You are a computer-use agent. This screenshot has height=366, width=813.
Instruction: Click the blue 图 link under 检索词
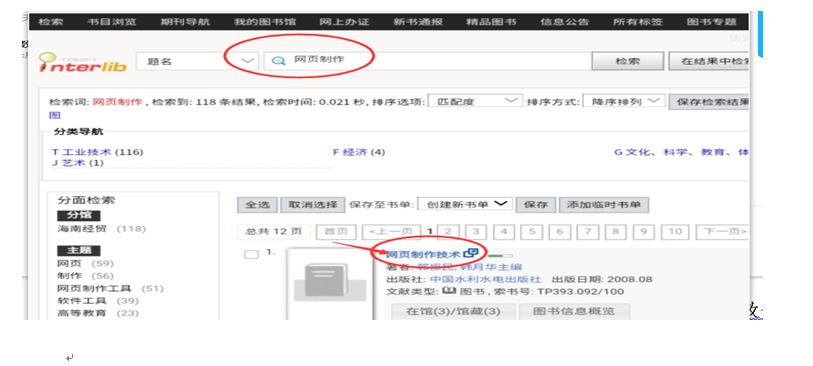(54, 115)
